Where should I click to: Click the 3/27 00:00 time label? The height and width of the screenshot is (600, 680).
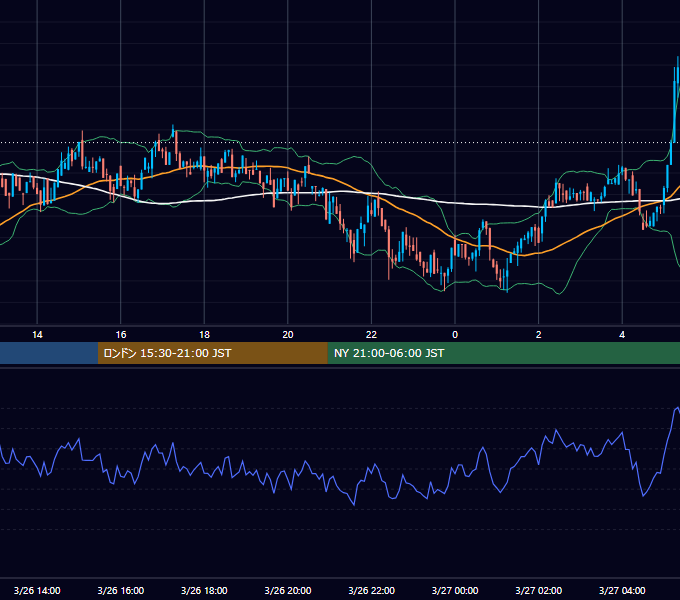pyautogui.click(x=455, y=590)
